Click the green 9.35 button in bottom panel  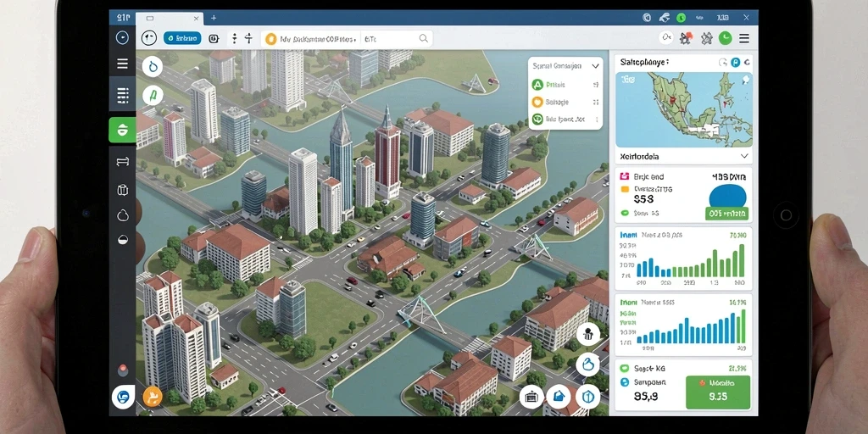tap(718, 392)
